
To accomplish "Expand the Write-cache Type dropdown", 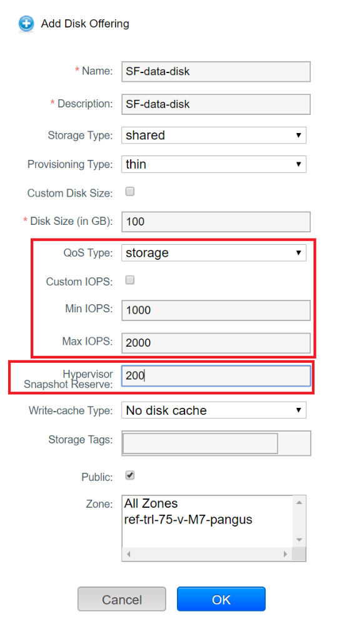I will (214, 410).
